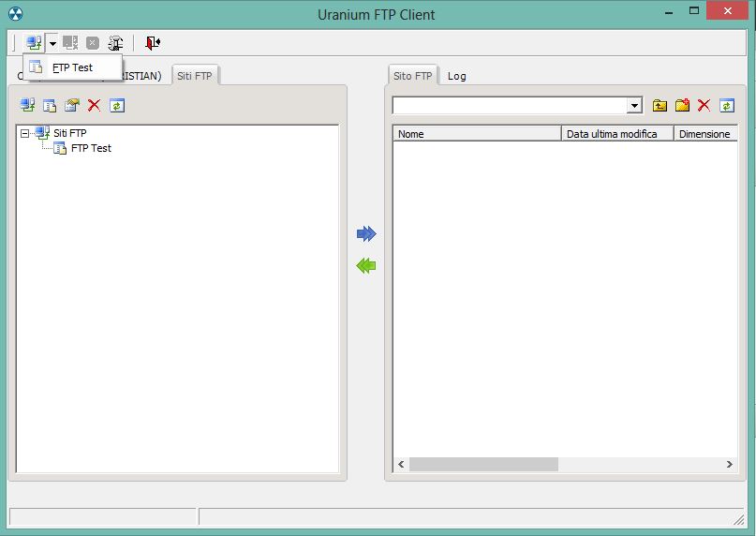Viewport: 756px width, 536px height.
Task: Close the Uranium FTP Client window
Action: [728, 10]
